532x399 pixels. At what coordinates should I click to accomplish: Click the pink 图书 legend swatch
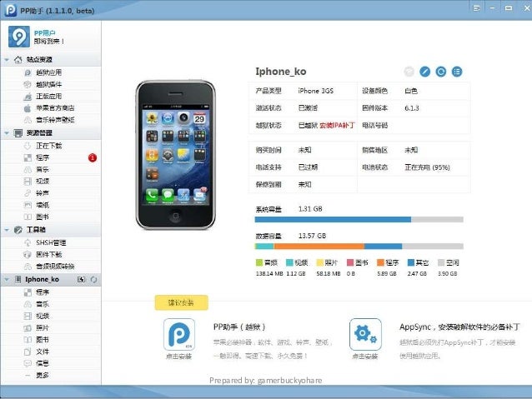point(350,262)
